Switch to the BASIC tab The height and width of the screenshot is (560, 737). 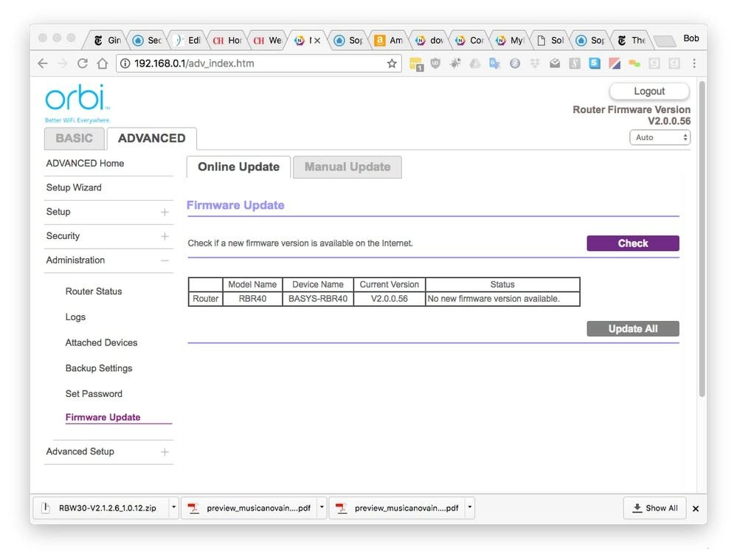(75, 138)
